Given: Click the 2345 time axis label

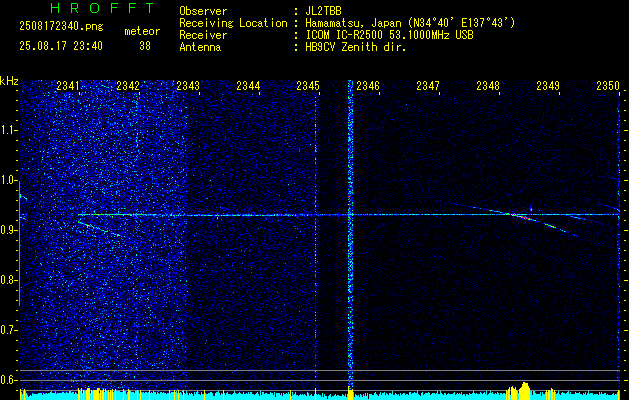Looking at the screenshot, I should pos(308,85).
